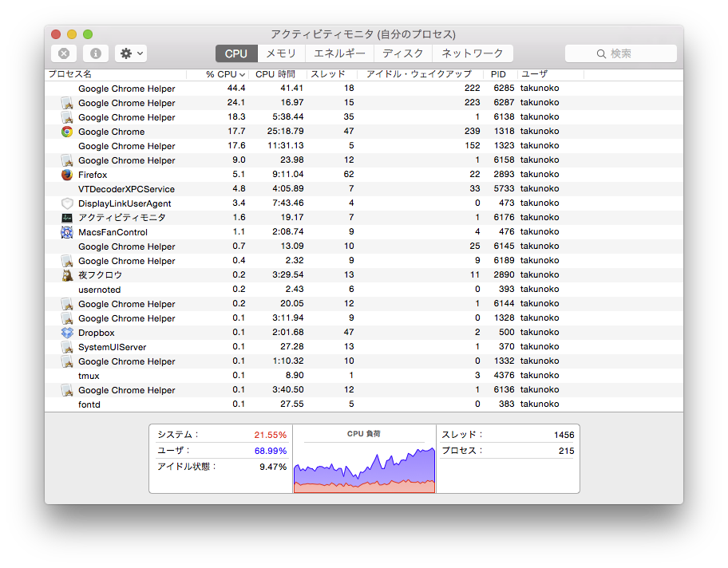Click icon of Chrome Helper PID 1332
The height and width of the screenshot is (568, 728).
tap(67, 361)
